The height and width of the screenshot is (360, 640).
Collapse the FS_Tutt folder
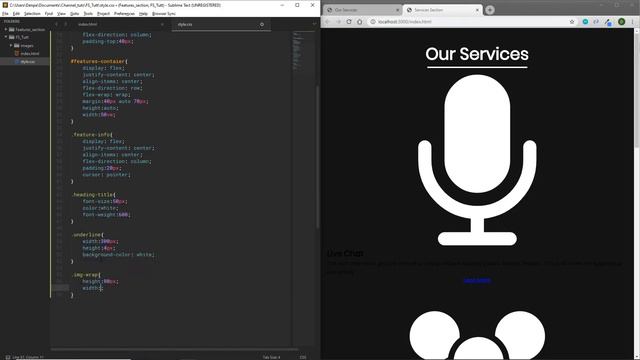point(6,37)
